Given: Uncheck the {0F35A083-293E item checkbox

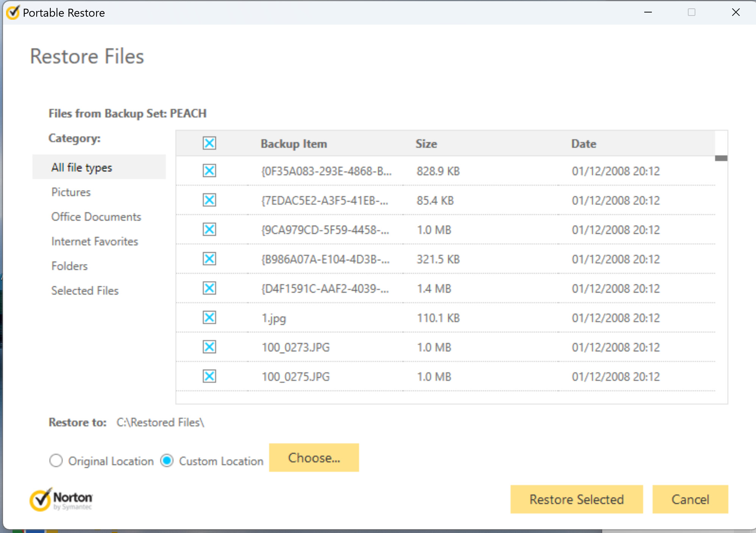Looking at the screenshot, I should pyautogui.click(x=209, y=170).
